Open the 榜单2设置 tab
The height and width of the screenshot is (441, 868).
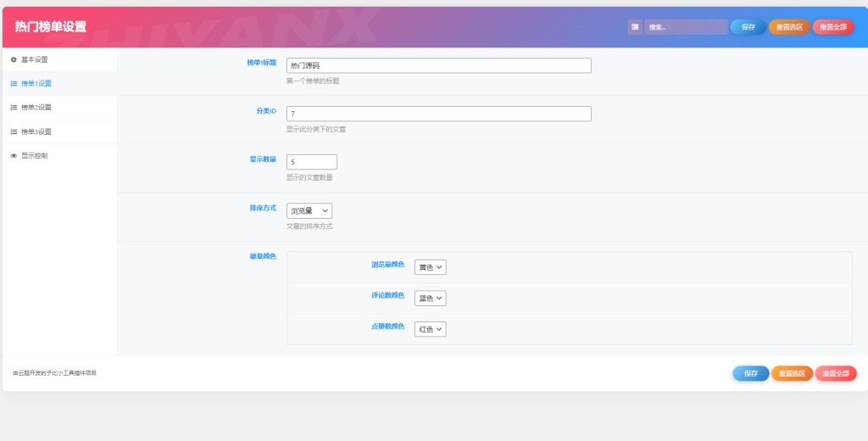(x=36, y=108)
